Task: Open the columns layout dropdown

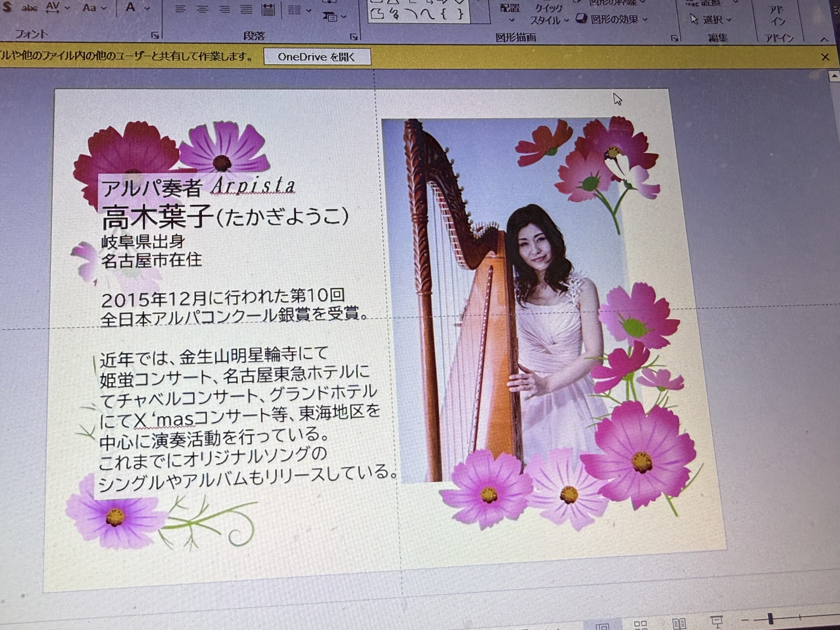Action: [299, 10]
